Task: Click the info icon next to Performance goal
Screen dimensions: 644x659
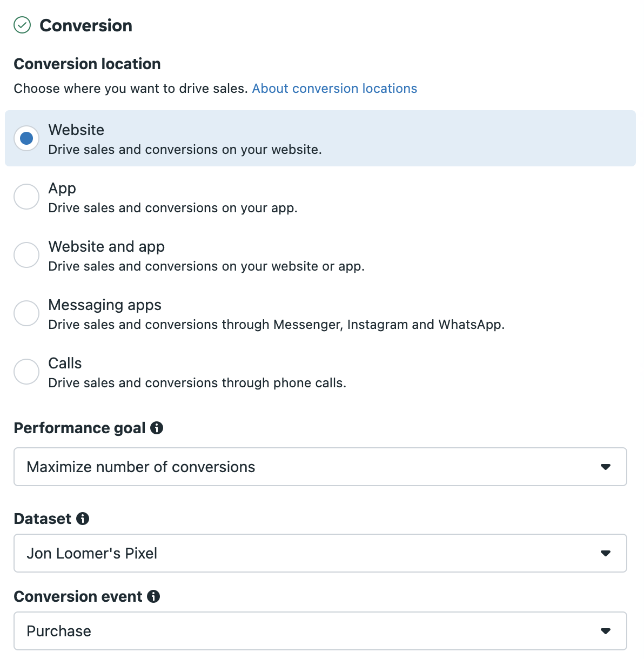Action: click(x=157, y=428)
